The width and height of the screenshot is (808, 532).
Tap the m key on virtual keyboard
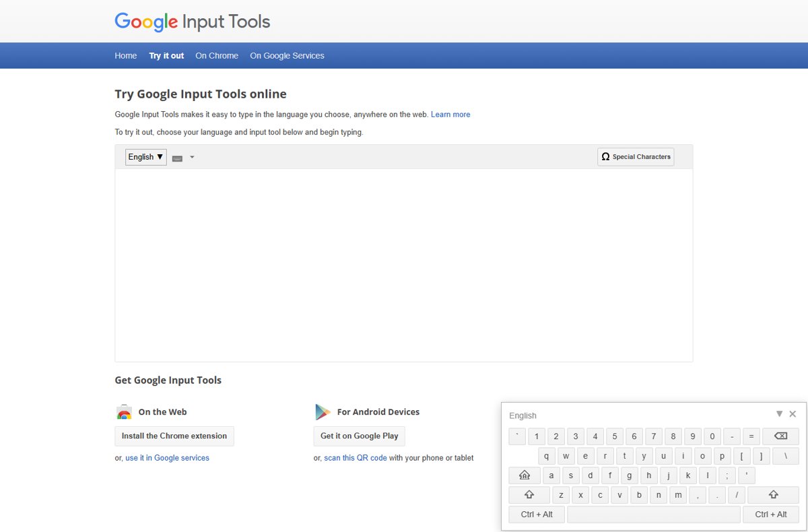coord(678,495)
